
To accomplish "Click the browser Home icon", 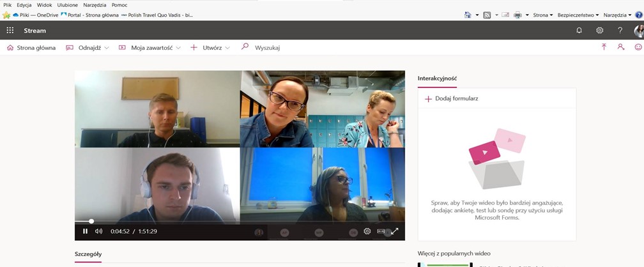I will point(468,15).
